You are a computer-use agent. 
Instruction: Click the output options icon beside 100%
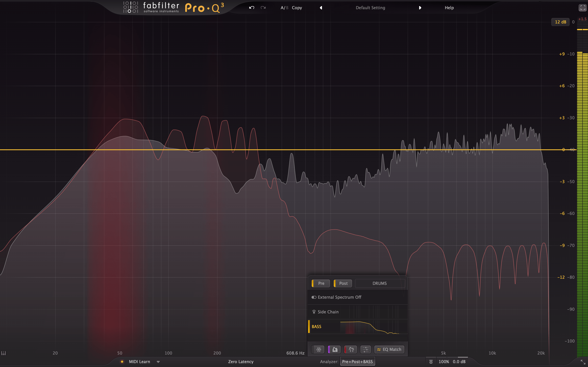tap(431, 362)
